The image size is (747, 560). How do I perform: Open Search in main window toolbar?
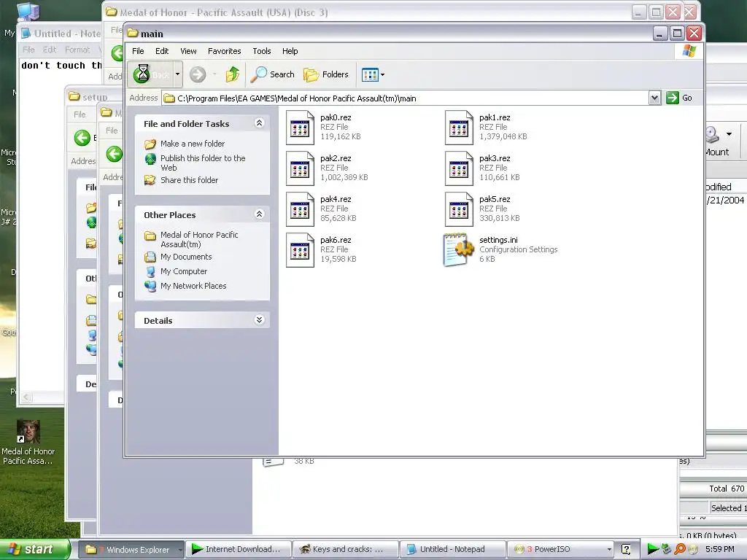[273, 74]
